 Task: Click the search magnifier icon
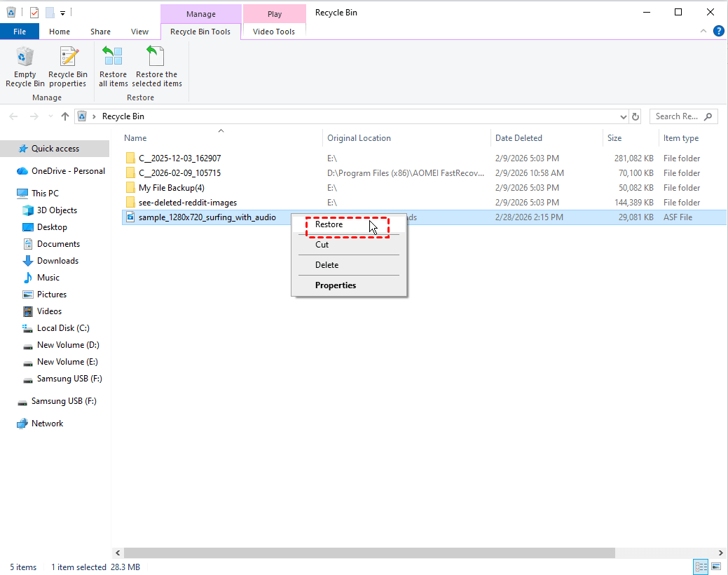tap(708, 116)
